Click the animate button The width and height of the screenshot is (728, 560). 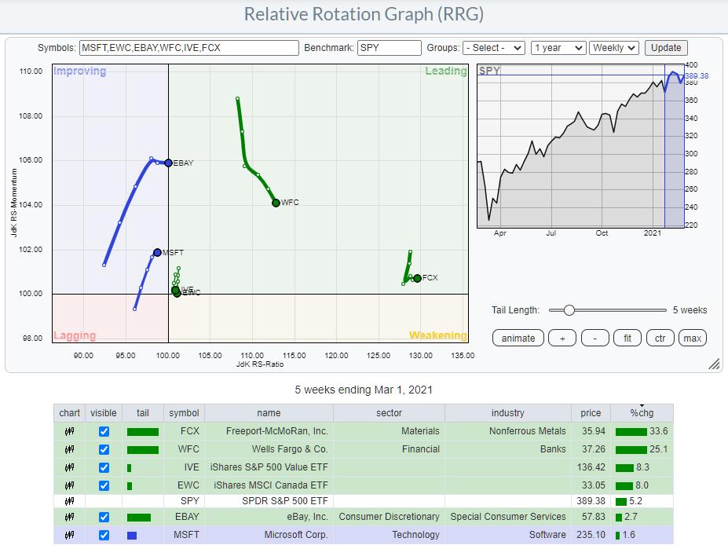point(518,338)
